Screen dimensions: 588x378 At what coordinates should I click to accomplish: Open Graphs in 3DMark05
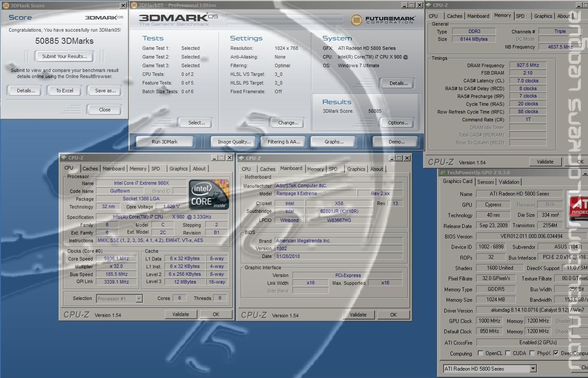334,142
